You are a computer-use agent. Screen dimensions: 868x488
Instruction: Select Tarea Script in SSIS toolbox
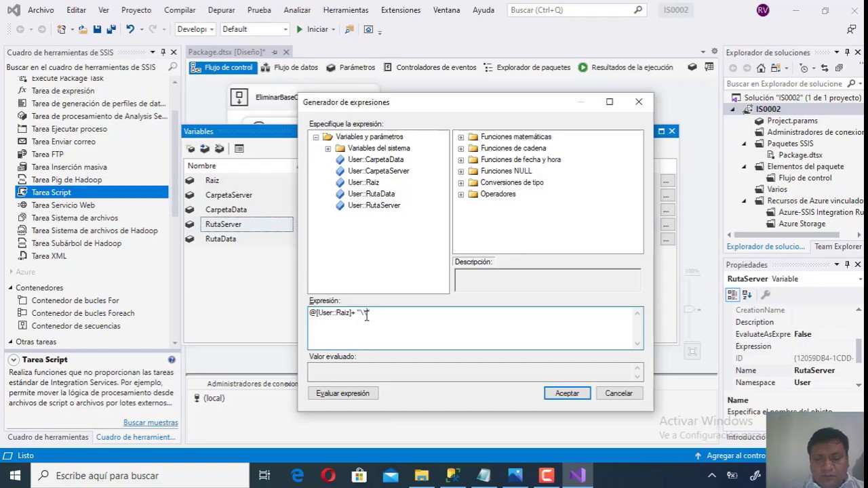click(x=51, y=192)
